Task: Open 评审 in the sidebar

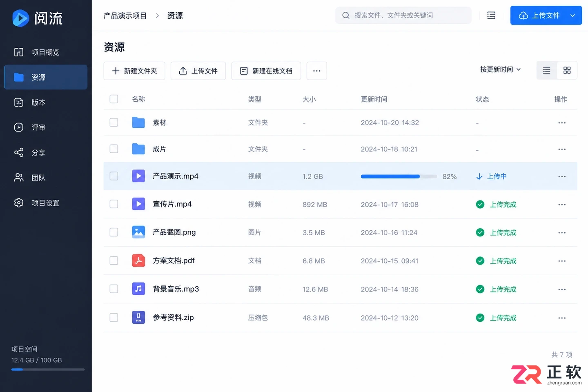Action: pyautogui.click(x=46, y=127)
